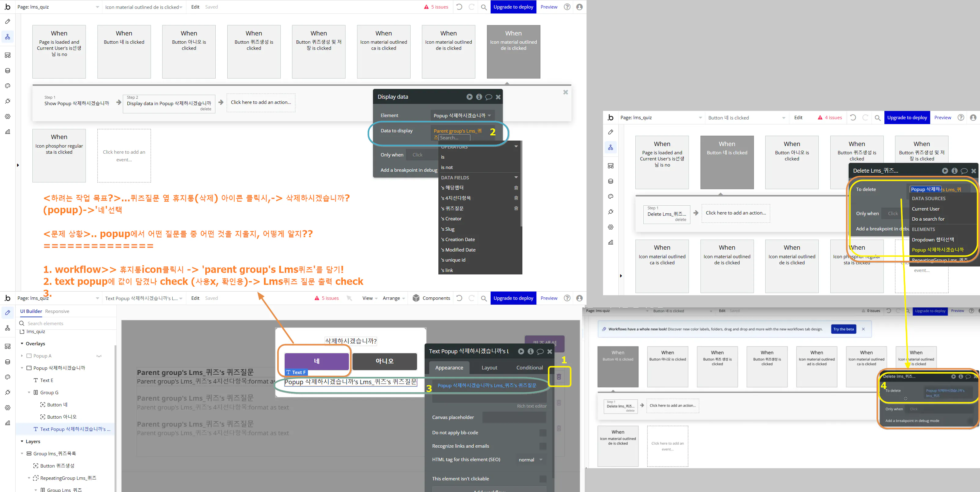980x492 pixels.
Task: Collapse the DATA FIELDS section arrow
Action: tap(516, 177)
